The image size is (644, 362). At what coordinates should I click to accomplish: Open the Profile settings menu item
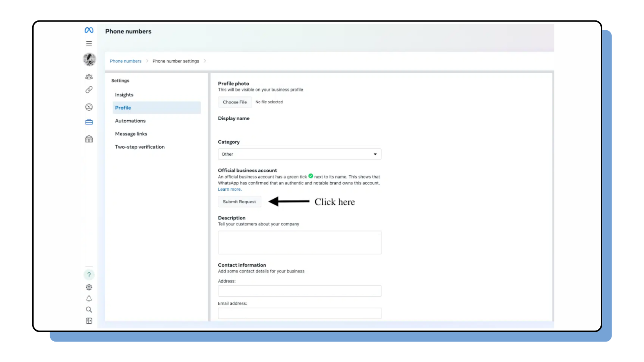click(123, 107)
